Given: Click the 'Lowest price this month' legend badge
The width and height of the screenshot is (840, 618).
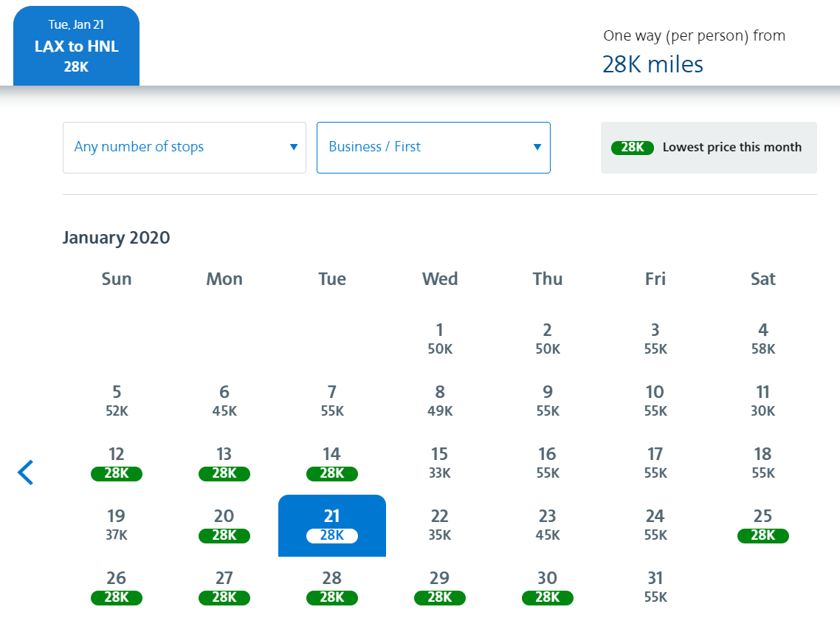Looking at the screenshot, I should [633, 147].
